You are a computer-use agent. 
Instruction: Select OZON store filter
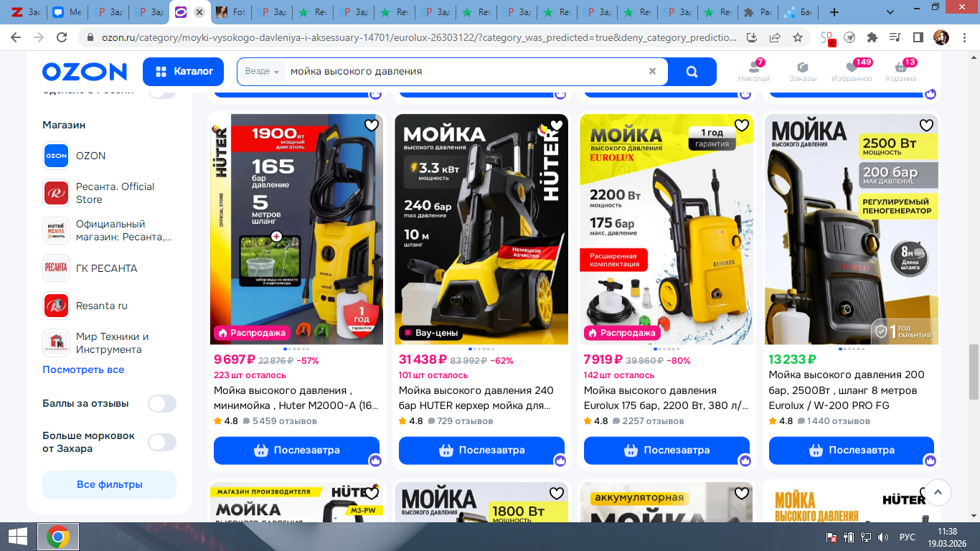91,156
